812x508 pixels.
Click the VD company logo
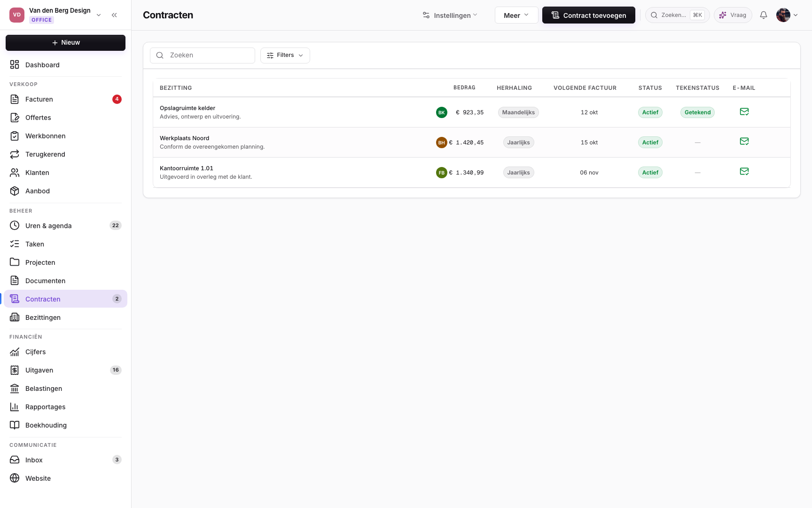pyautogui.click(x=17, y=15)
